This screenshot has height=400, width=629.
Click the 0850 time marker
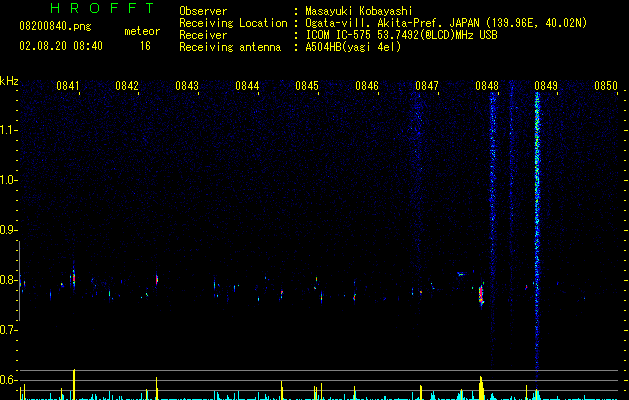point(606,86)
